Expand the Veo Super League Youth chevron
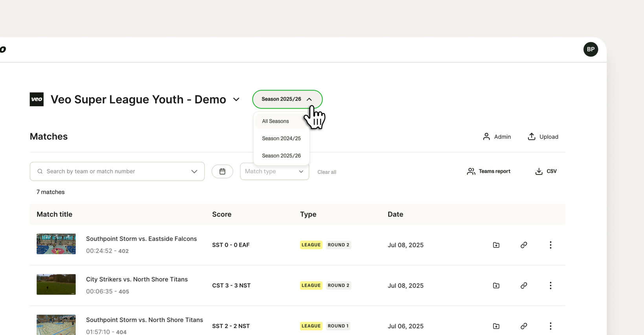 (x=236, y=100)
